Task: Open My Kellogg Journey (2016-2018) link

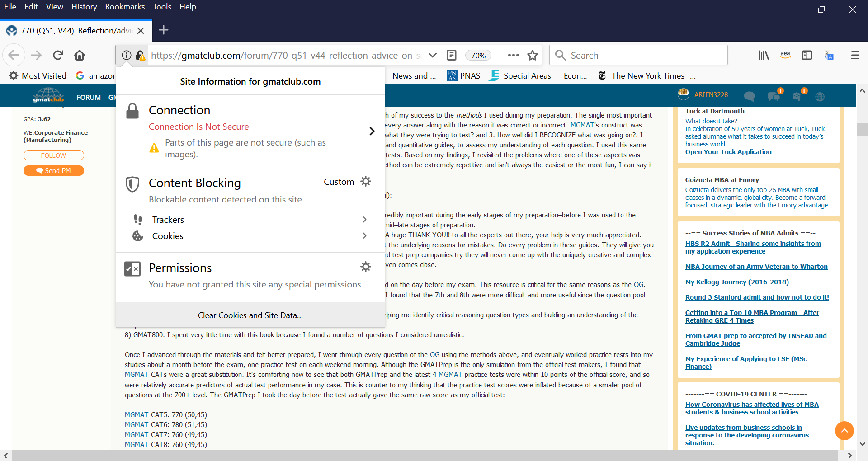Action: 737,282
